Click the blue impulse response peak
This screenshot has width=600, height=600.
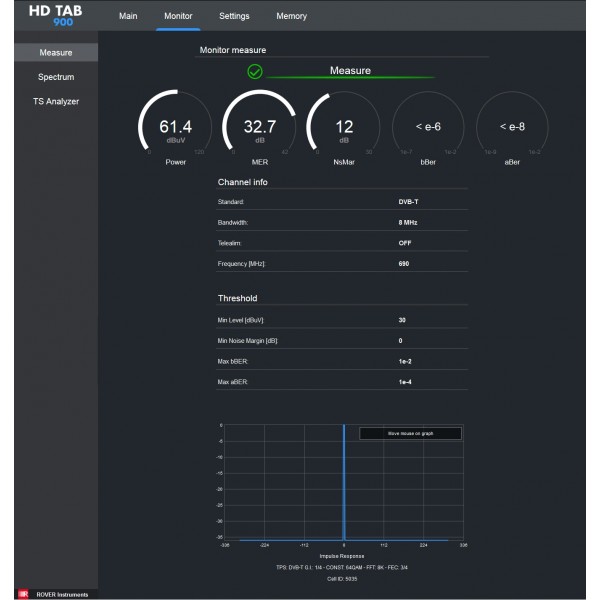(344, 480)
